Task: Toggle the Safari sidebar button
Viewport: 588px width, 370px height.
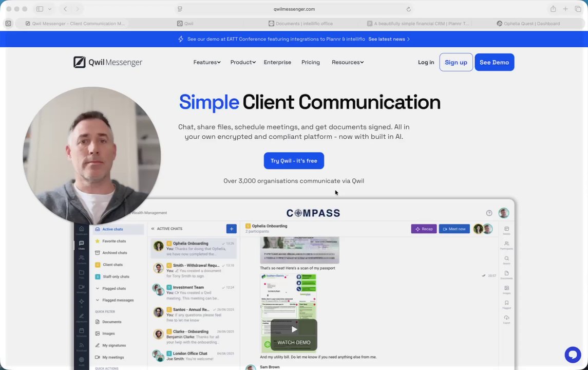Action: coord(40,9)
